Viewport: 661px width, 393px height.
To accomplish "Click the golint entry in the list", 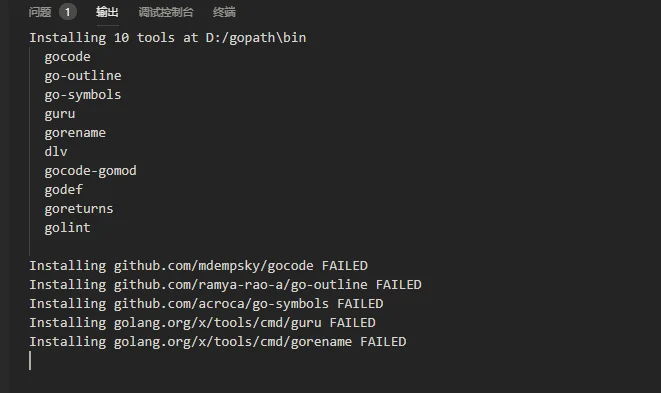I will [67, 228].
